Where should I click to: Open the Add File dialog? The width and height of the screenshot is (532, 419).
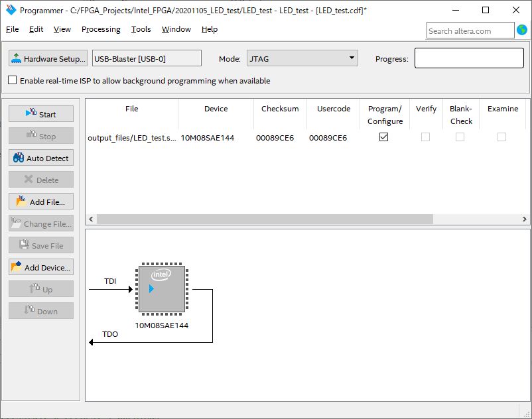[40, 202]
